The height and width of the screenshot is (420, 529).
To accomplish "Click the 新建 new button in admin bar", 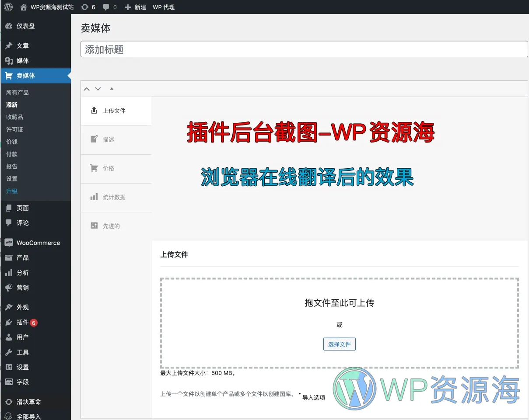I will (x=136, y=7).
